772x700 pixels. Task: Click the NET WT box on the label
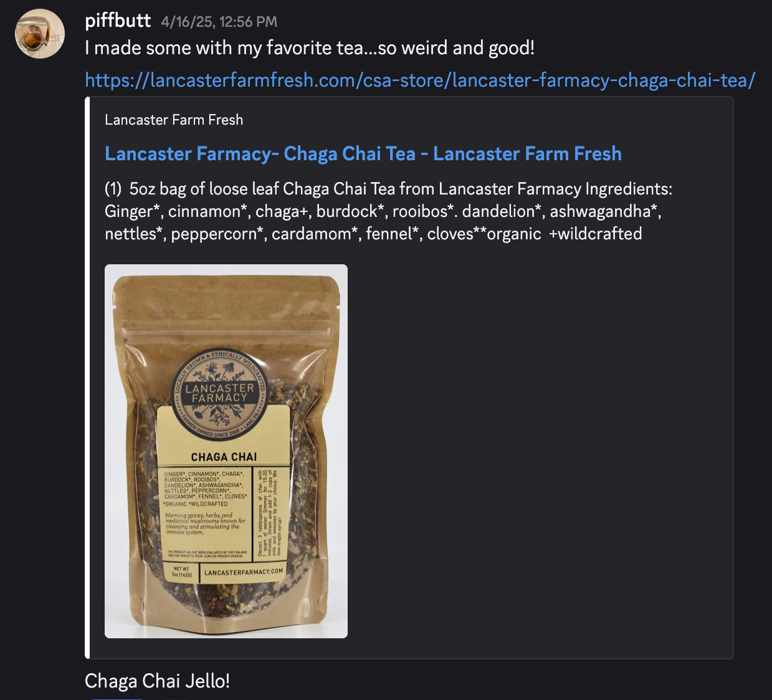(182, 572)
